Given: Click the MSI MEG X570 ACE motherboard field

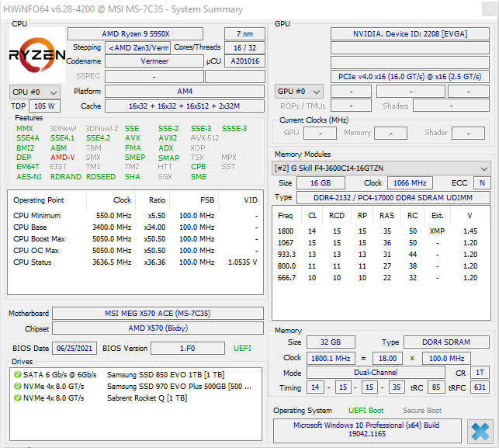Looking at the screenshot, I should point(158,314).
